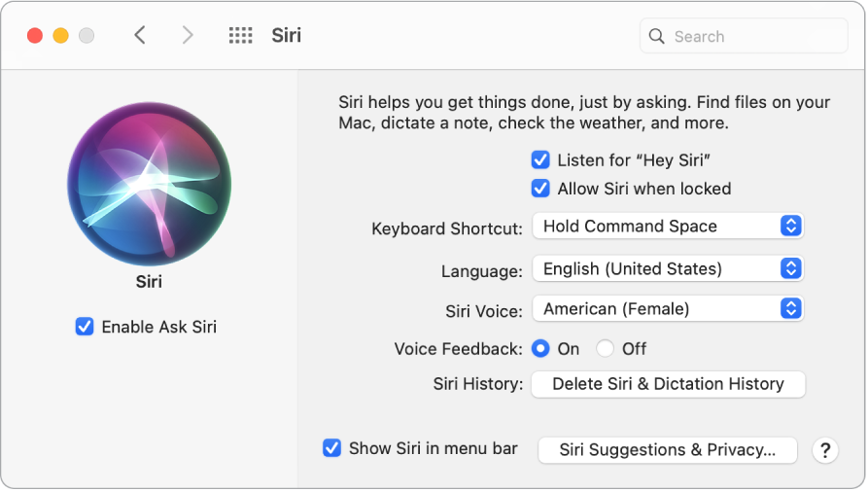Open the Language dropdown
Screen dimensions: 868x491
668,268
